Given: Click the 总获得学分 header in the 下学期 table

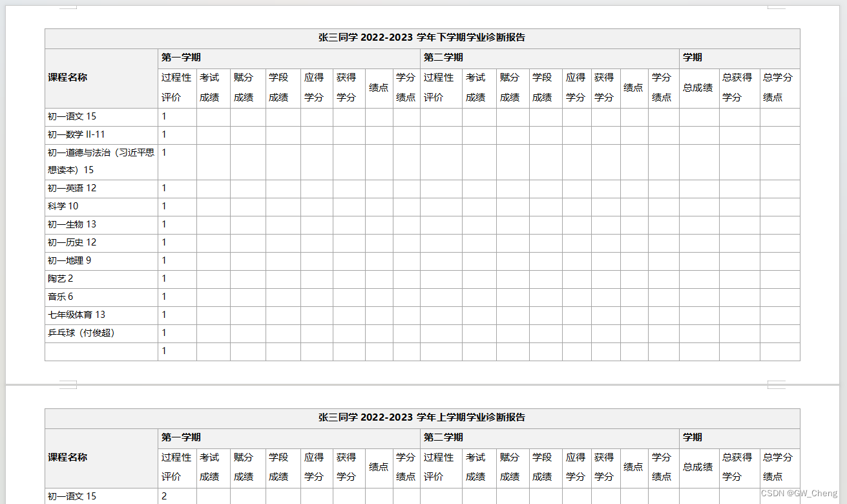Looking at the screenshot, I should pos(737,87).
